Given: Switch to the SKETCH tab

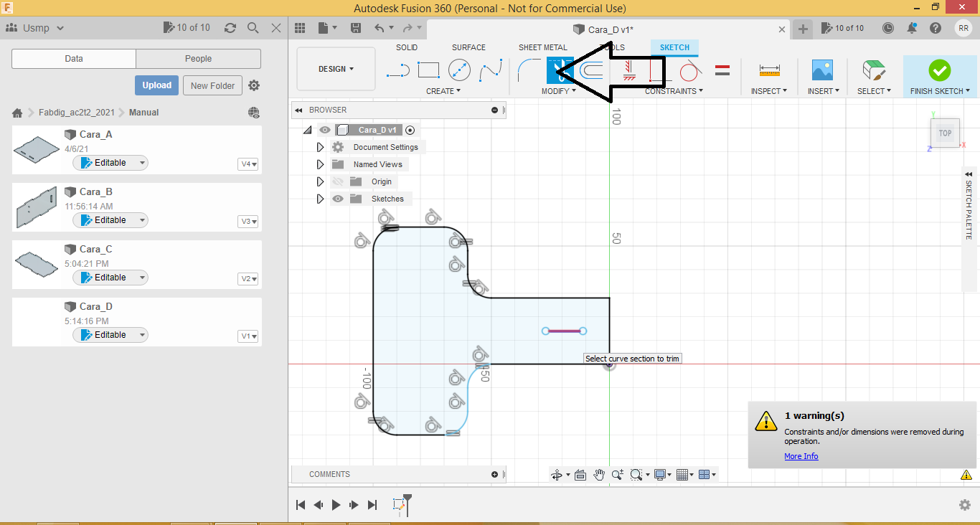Looking at the screenshot, I should [674, 47].
